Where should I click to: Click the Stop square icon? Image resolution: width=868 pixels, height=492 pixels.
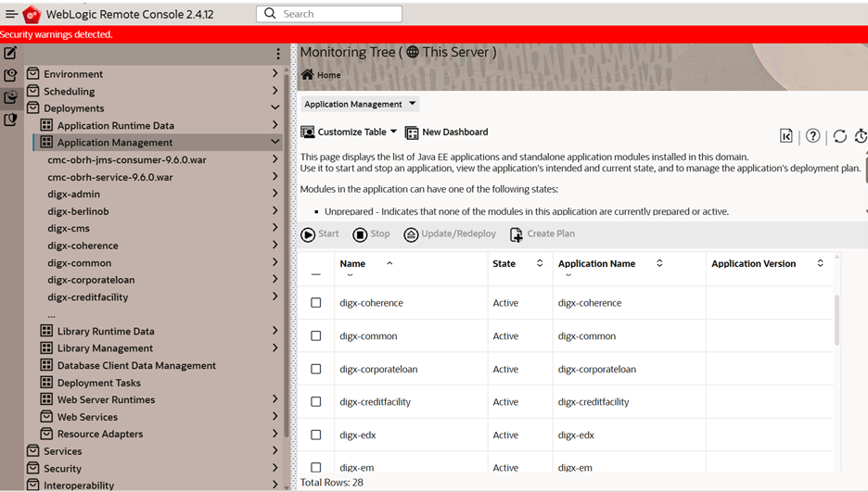360,235
